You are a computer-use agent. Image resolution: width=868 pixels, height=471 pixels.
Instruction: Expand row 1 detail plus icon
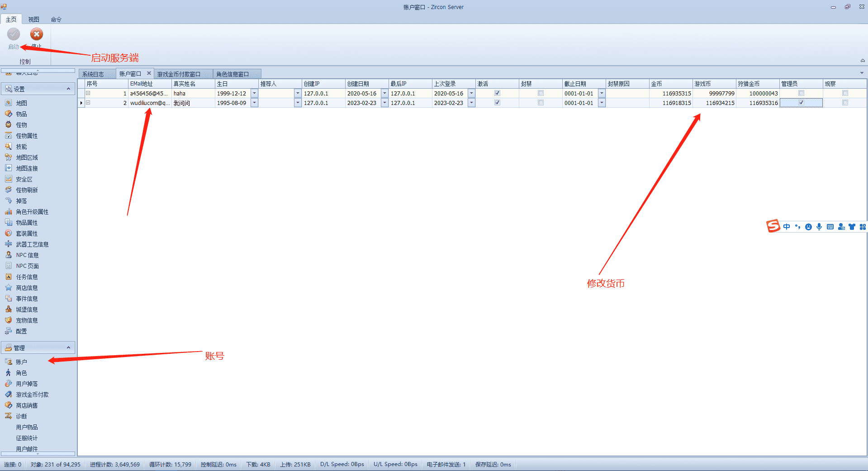coord(88,93)
